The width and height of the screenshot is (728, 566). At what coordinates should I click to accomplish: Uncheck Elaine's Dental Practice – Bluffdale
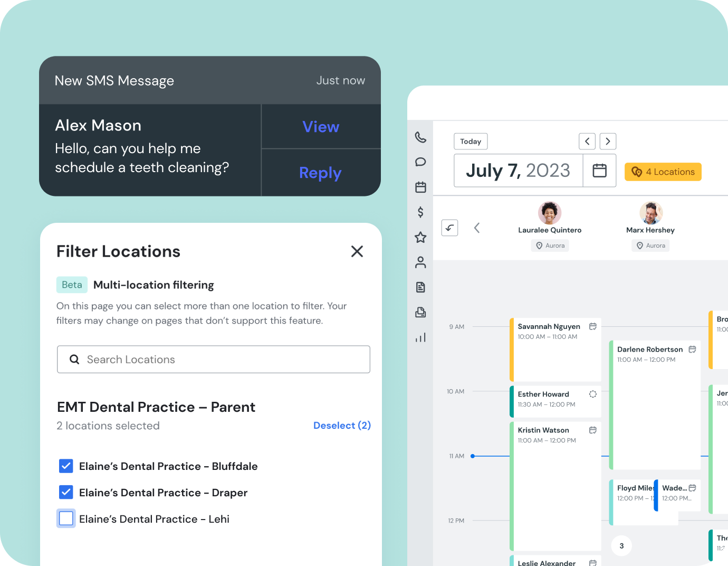[x=66, y=466]
